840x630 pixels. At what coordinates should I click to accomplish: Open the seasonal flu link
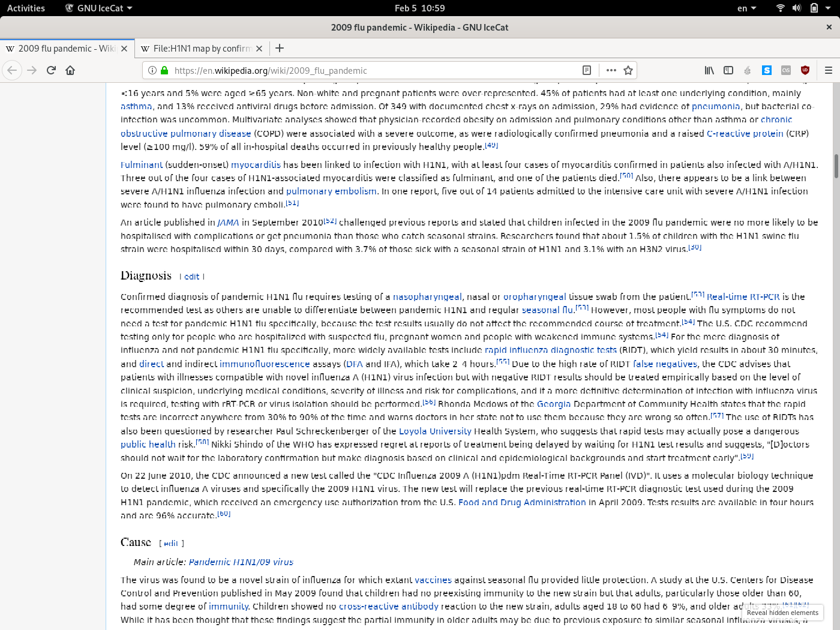547,310
